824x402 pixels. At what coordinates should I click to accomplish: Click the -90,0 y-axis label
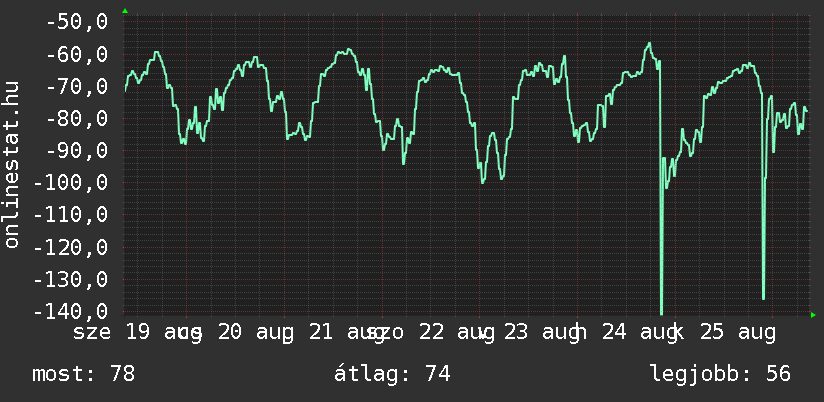point(77,150)
